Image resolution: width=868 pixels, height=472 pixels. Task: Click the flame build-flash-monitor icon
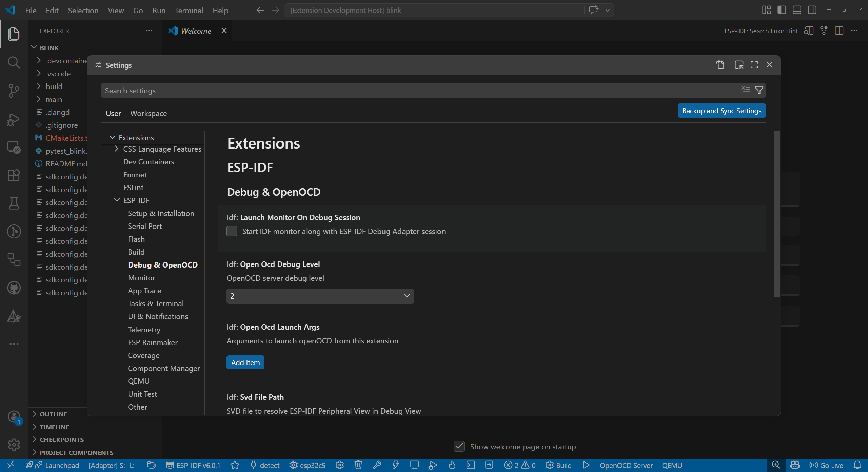tap(452, 465)
